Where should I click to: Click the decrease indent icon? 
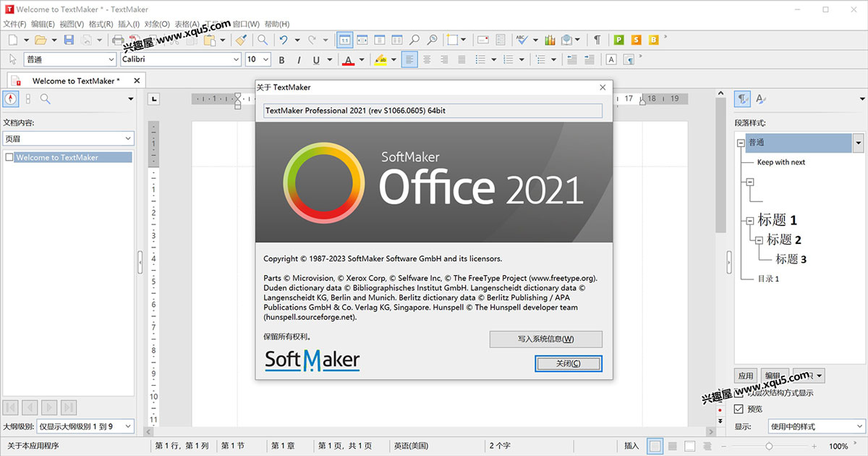[x=572, y=59]
